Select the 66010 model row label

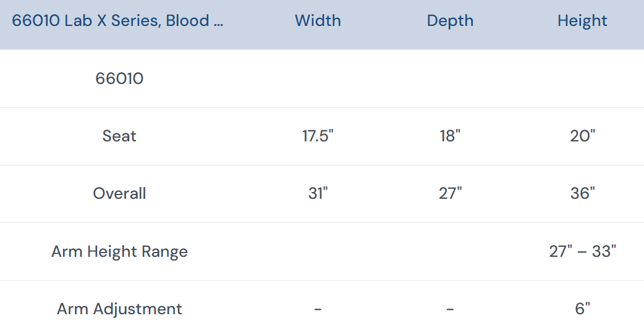119,78
